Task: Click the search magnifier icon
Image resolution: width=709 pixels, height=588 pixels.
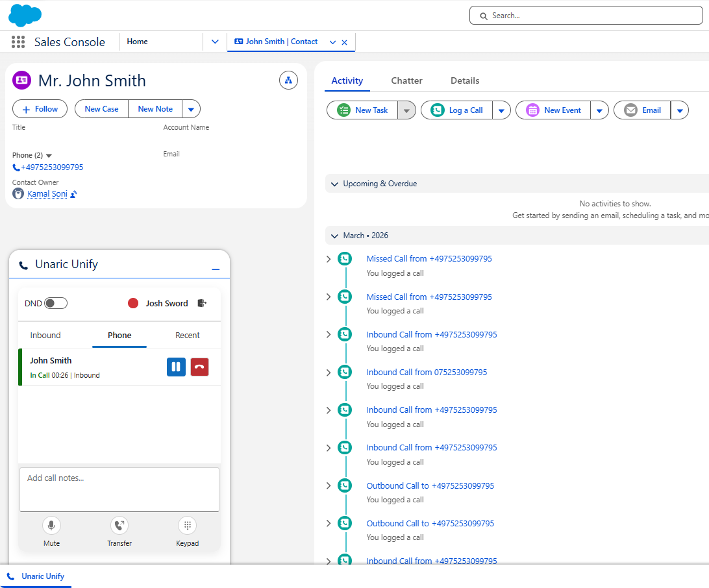Action: 483,16
